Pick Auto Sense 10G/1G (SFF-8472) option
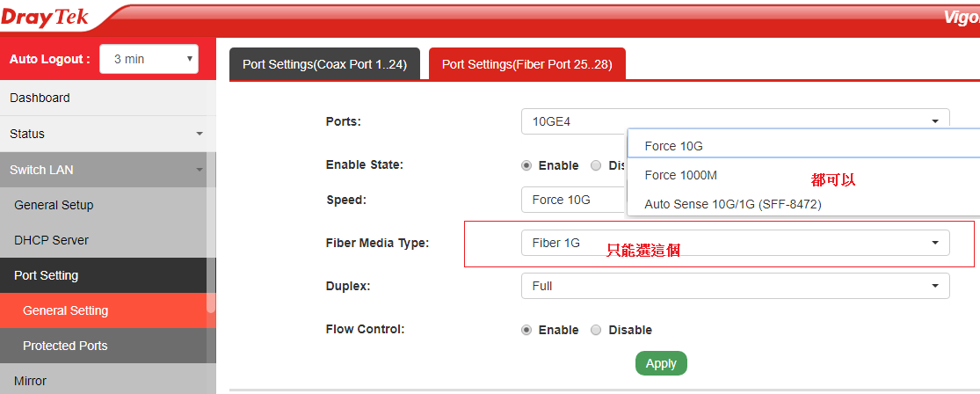This screenshot has height=394, width=980. point(732,204)
